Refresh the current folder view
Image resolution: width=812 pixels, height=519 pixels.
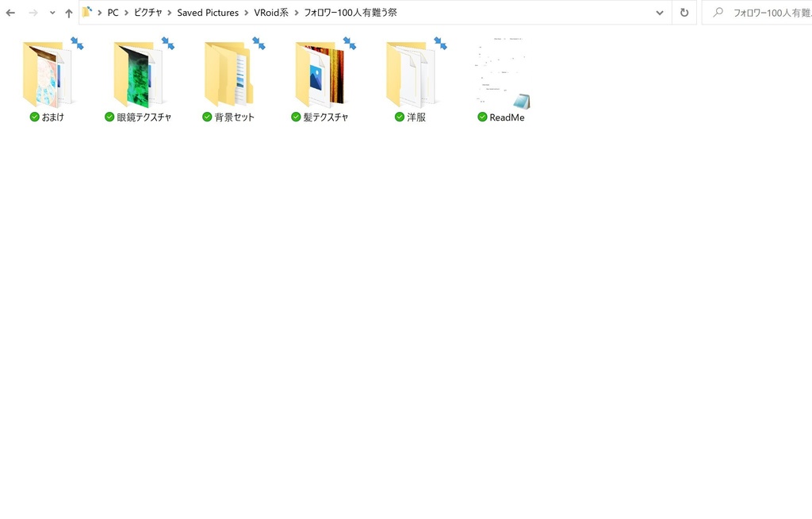(684, 13)
